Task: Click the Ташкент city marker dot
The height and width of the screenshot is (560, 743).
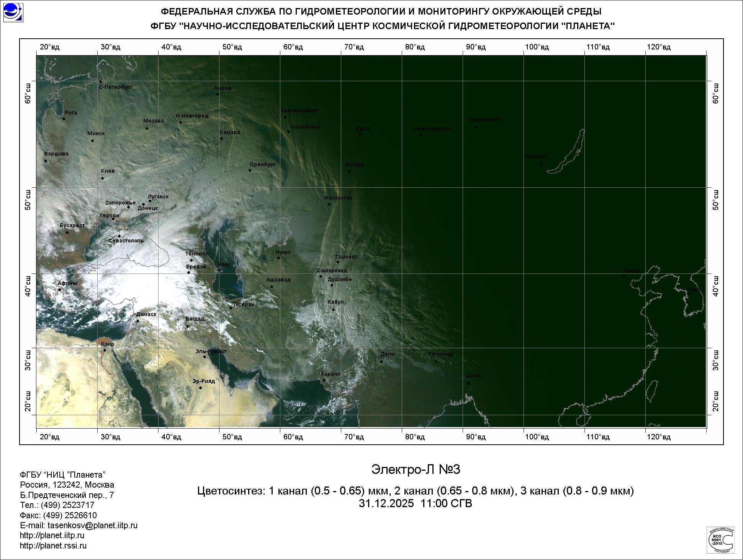Action: [338, 262]
